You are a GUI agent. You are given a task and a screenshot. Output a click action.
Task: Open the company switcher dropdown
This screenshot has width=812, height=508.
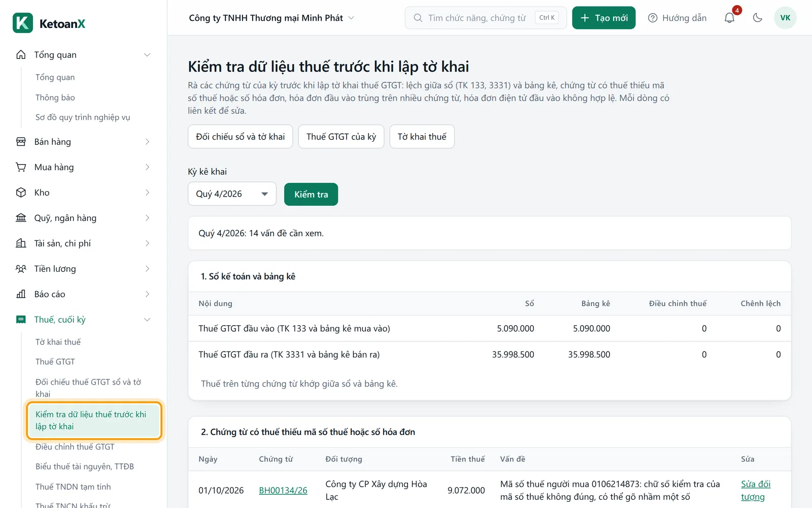pos(272,18)
